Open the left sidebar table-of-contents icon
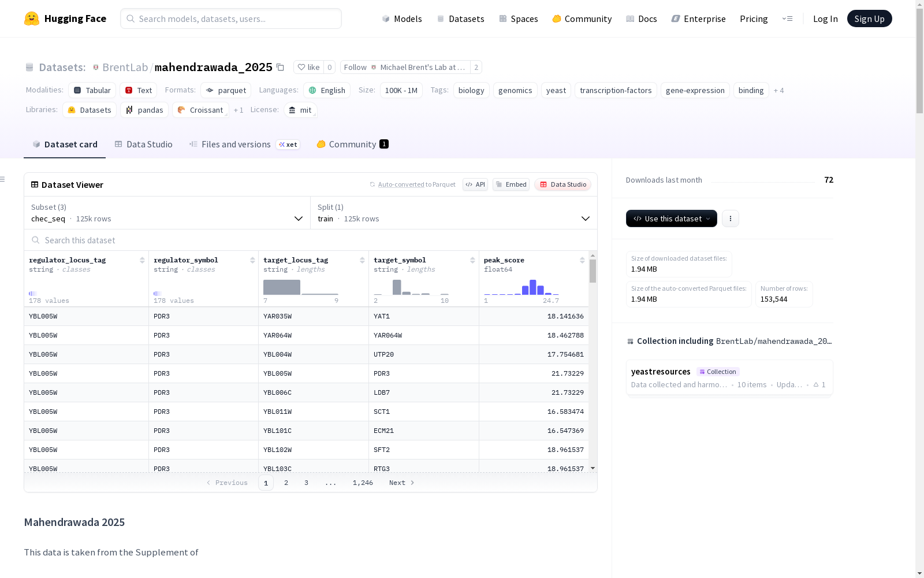The image size is (924, 578). [2, 179]
